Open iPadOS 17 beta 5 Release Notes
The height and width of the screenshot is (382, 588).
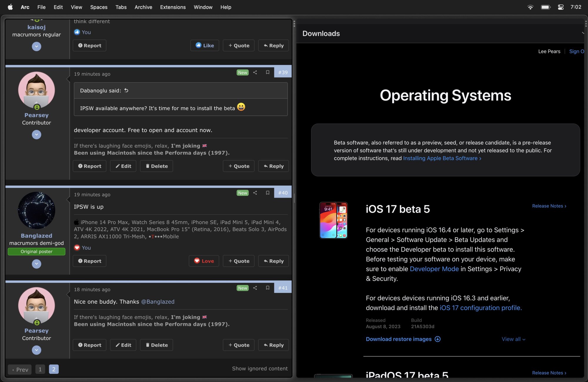click(x=549, y=373)
